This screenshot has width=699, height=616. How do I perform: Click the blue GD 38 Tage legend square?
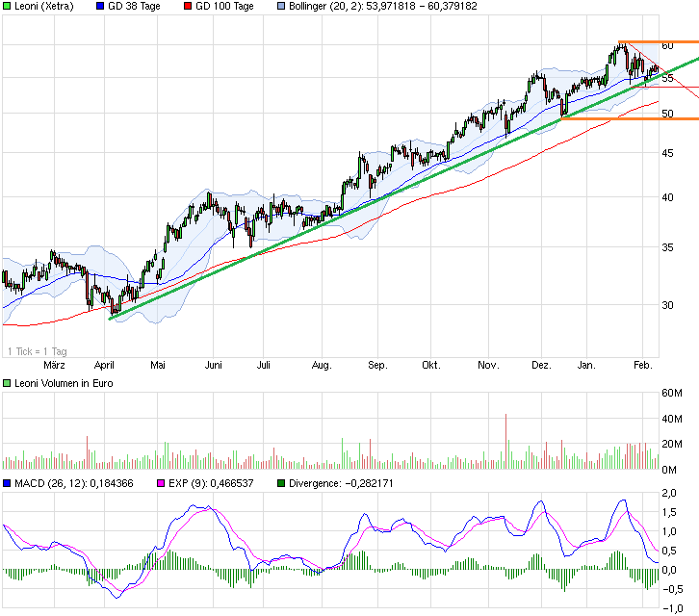tap(102, 6)
